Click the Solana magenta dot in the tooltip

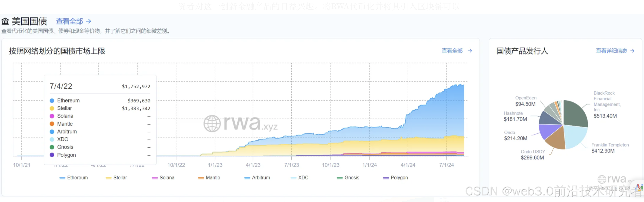[52, 116]
